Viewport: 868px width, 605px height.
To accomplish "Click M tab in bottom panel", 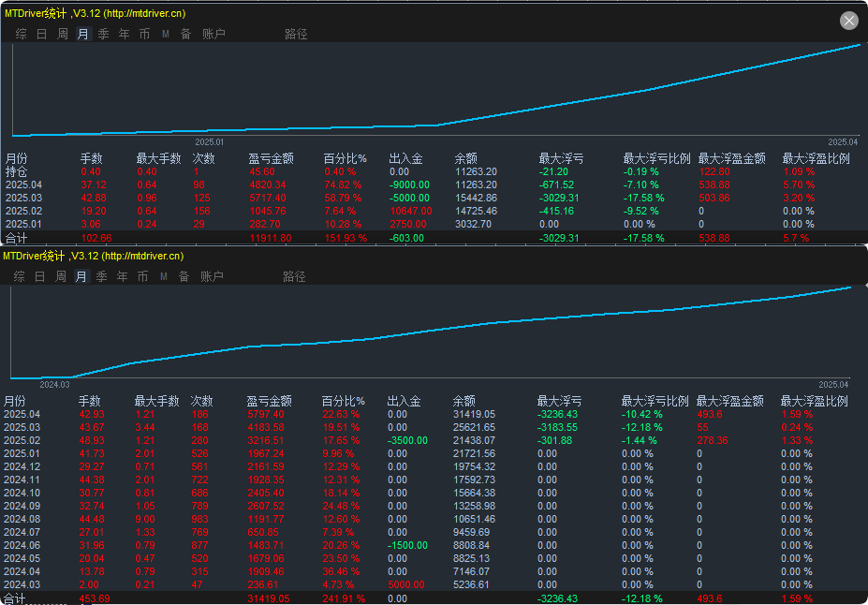I will 164,276.
